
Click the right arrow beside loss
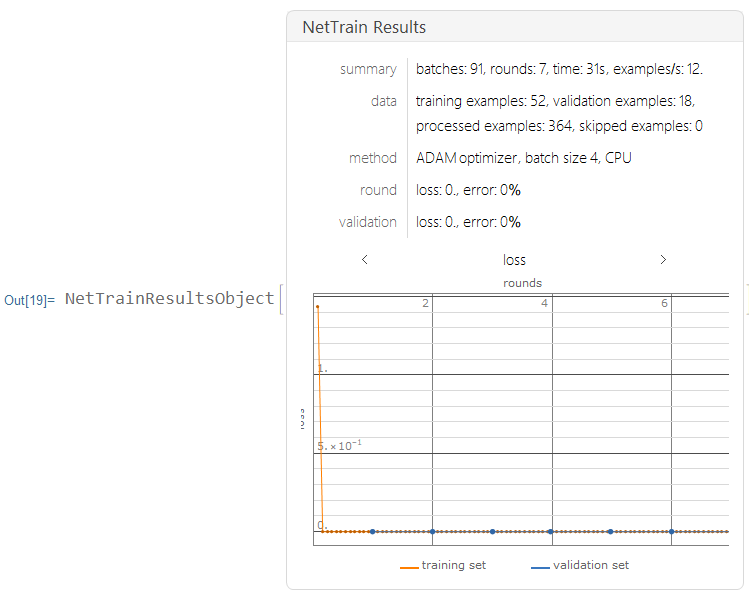(663, 259)
